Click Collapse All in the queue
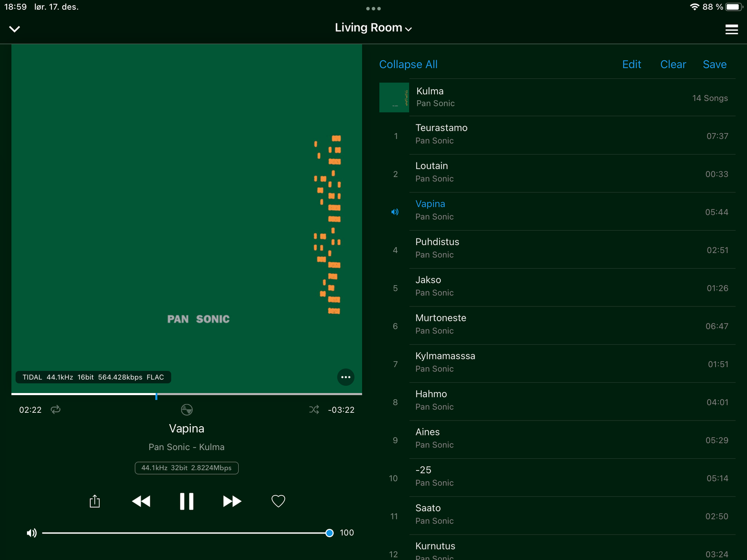747x560 pixels. [x=408, y=64]
